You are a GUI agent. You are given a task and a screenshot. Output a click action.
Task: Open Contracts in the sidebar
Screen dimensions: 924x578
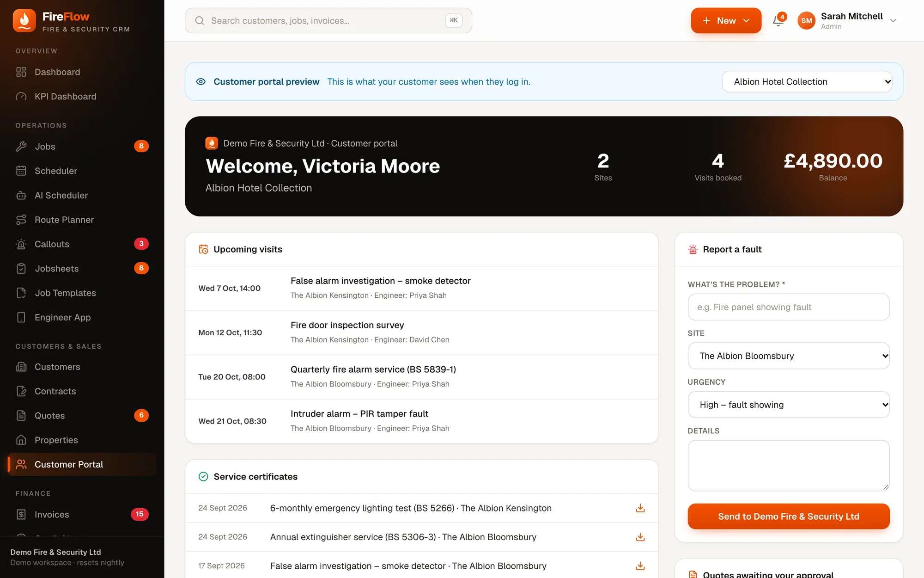coord(82,392)
